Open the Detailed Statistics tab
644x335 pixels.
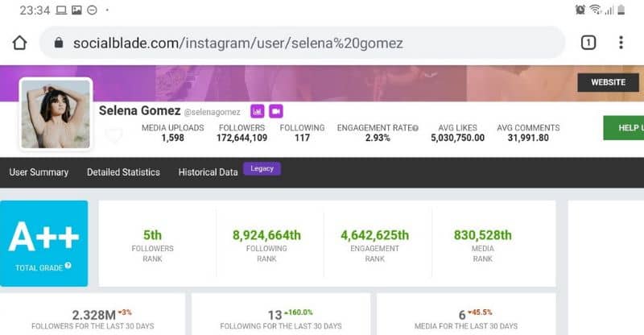click(123, 172)
